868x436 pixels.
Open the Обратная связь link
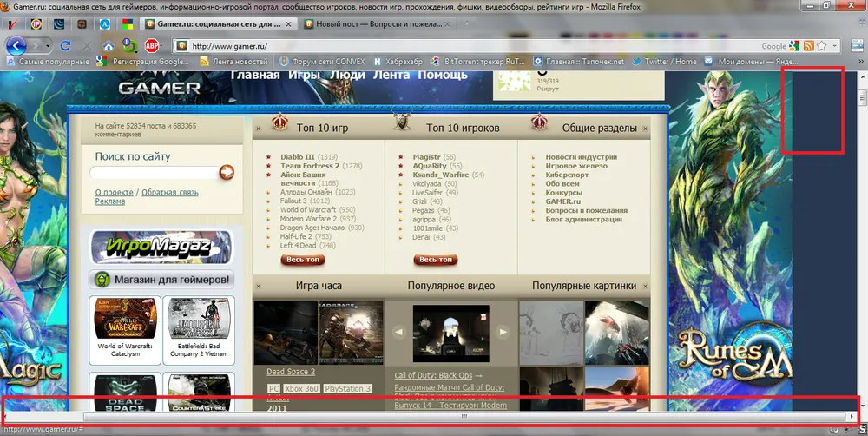[x=170, y=193]
